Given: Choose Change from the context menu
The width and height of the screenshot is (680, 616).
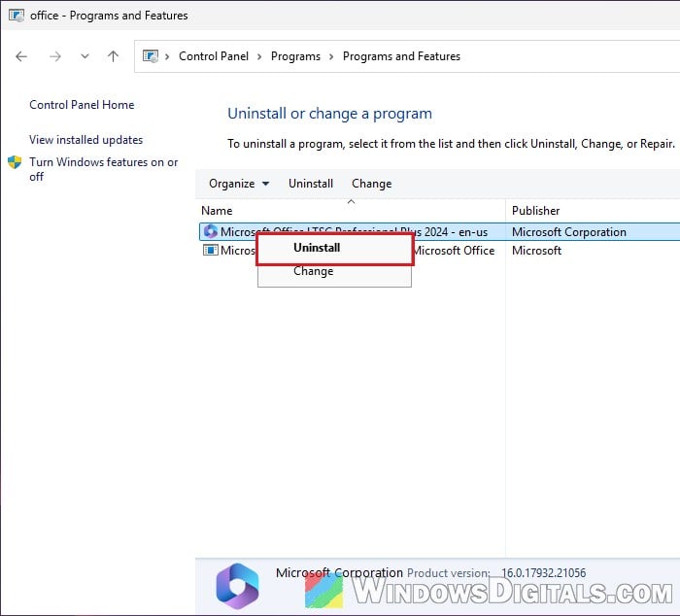Looking at the screenshot, I should click(x=334, y=271).
